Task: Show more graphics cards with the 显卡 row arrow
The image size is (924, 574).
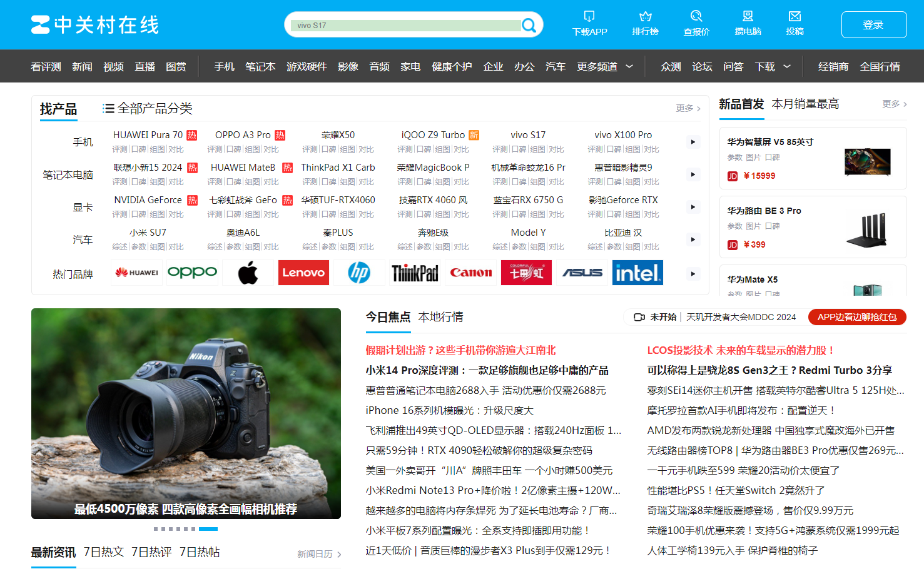Action: tap(693, 207)
